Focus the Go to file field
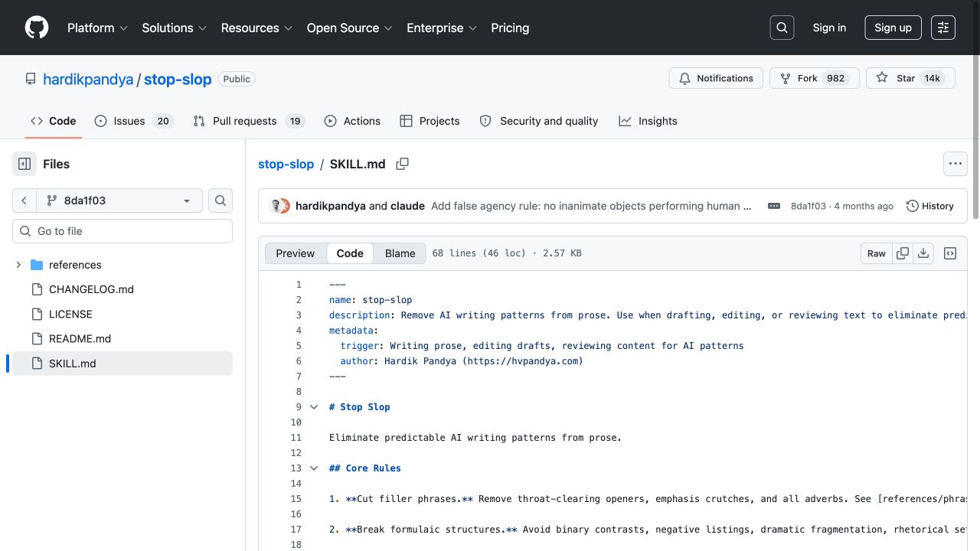This screenshot has width=980, height=551. pos(122,231)
